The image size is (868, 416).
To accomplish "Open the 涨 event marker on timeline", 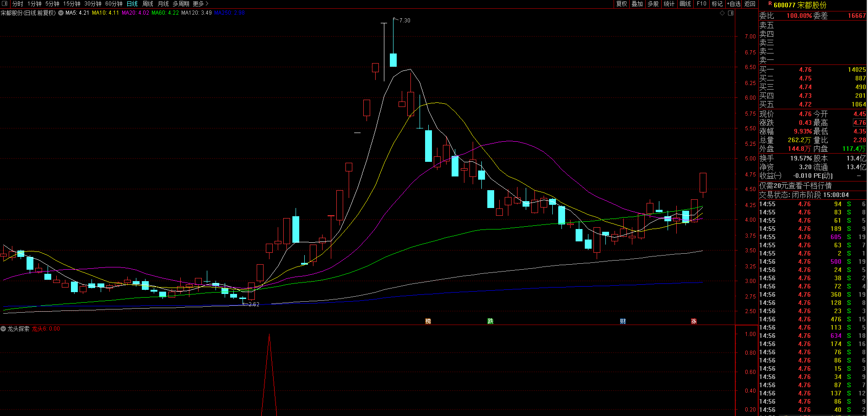I will tap(694, 321).
